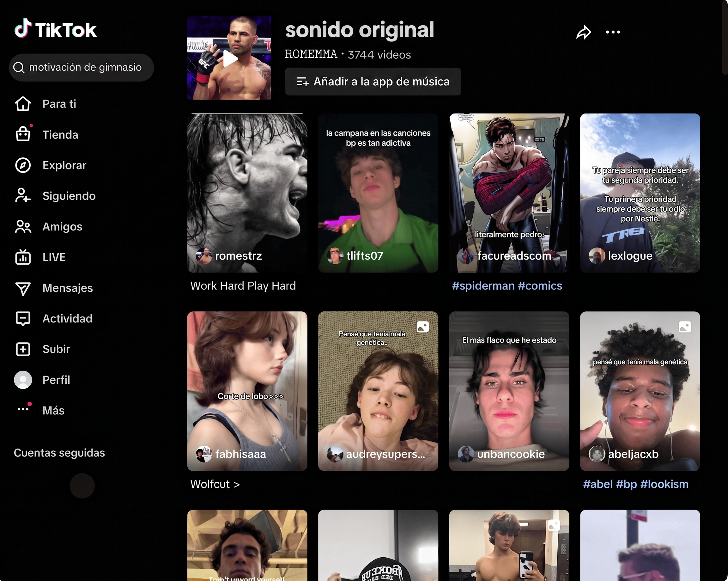
Task: Click the lexlogue profile avatar
Action: 597,256
